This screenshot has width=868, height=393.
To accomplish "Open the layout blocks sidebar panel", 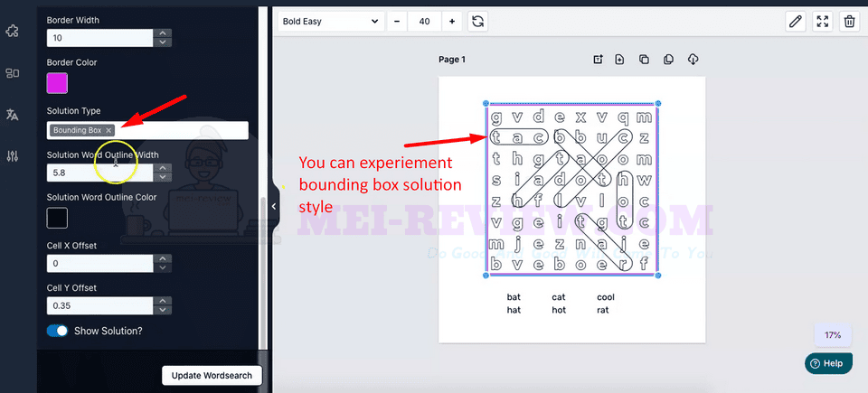I will [x=12, y=73].
